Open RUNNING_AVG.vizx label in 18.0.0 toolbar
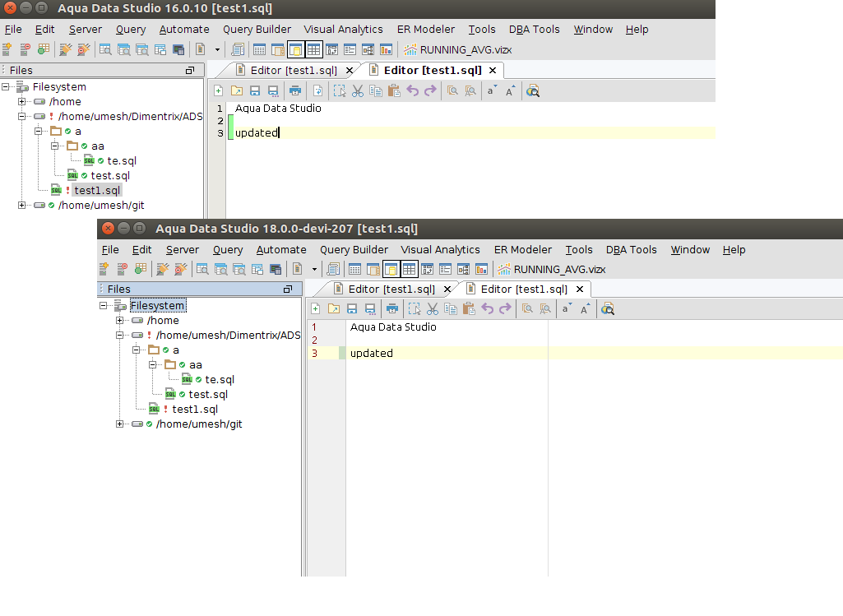843x616 pixels. pyautogui.click(x=560, y=269)
